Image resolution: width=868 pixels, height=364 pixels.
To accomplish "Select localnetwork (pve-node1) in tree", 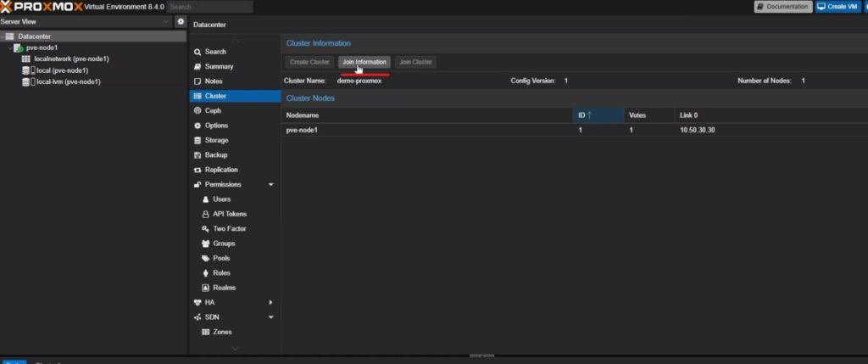I will 71,59.
